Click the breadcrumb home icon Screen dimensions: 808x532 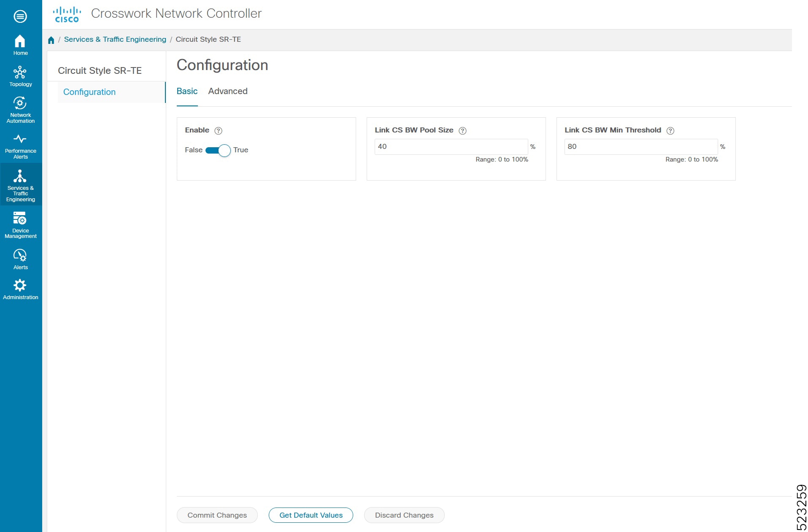(51, 40)
